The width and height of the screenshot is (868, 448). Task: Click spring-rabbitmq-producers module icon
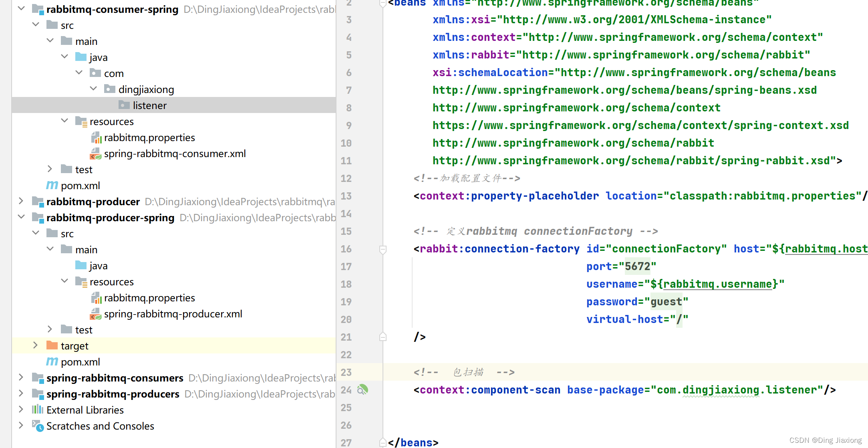(x=38, y=394)
